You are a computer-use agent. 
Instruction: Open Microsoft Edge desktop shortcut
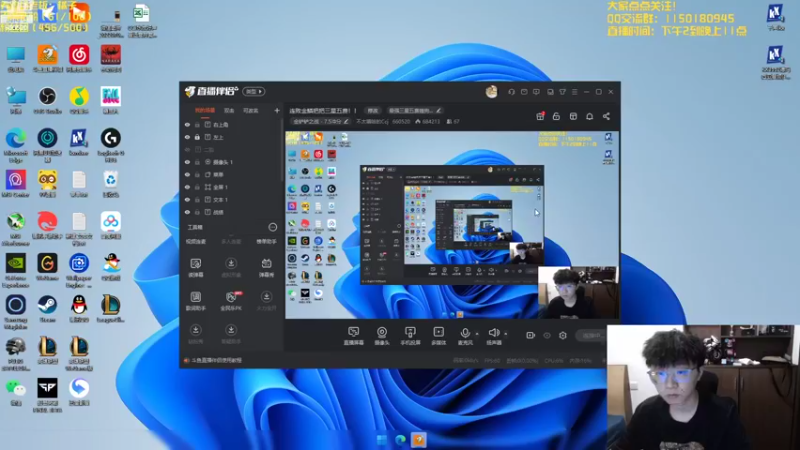(x=16, y=145)
